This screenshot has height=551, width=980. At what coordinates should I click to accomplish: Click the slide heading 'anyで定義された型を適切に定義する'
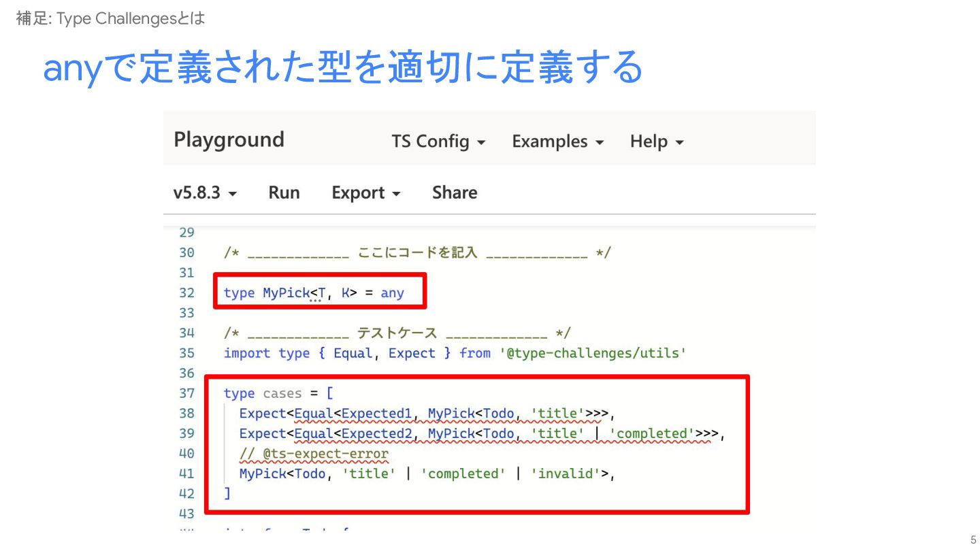coord(342,67)
